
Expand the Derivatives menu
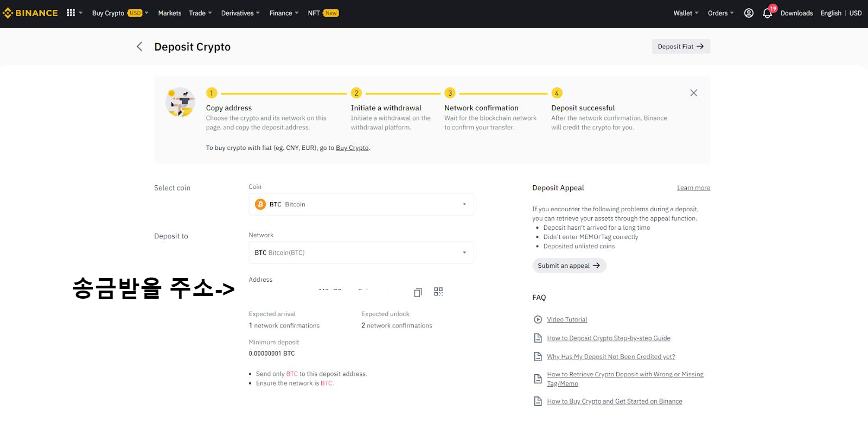click(x=240, y=13)
